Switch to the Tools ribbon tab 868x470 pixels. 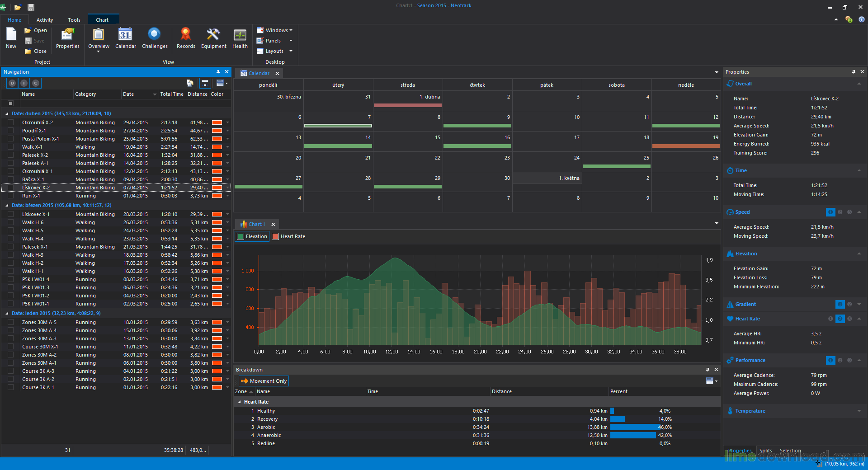click(74, 20)
